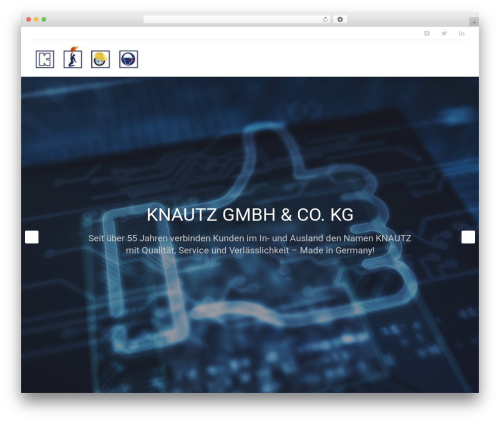500x423 pixels.
Task: Advance to next slide with right arrow
Action: click(468, 237)
